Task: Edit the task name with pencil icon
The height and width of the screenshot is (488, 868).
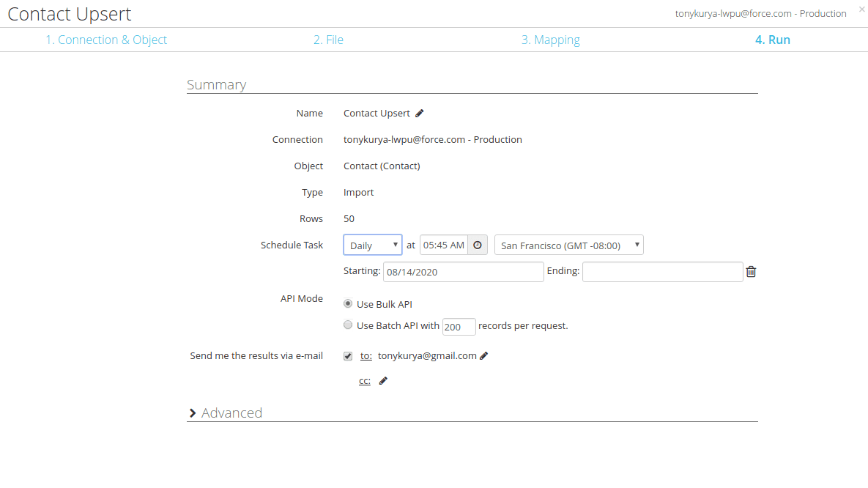Action: coord(419,113)
